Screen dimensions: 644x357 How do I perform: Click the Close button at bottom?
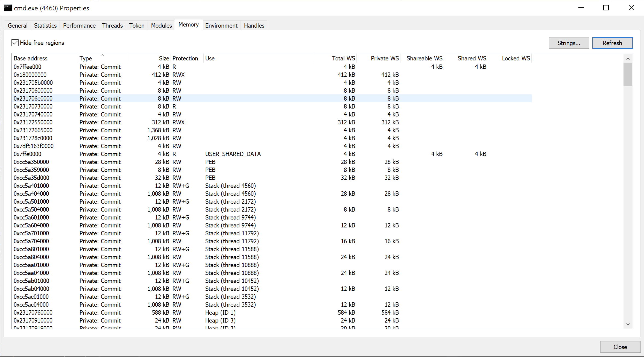tap(620, 347)
